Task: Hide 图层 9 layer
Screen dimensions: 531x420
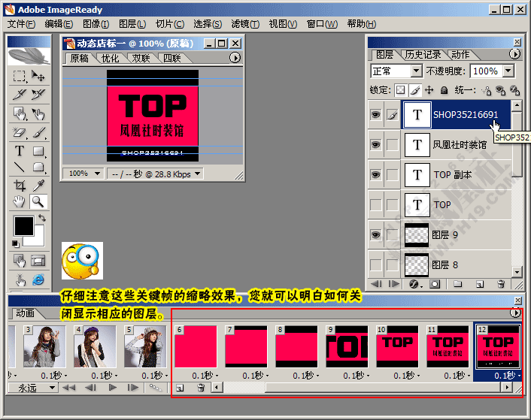Action: coord(375,234)
